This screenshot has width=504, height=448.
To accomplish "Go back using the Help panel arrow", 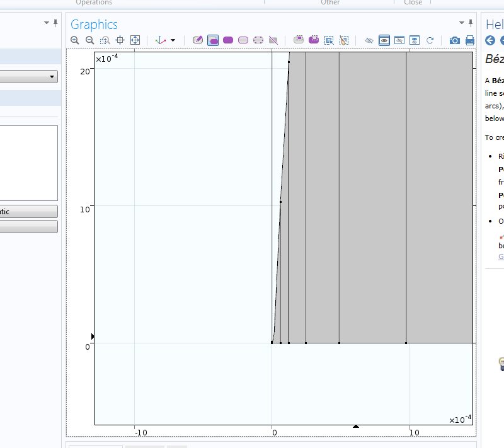I will [x=490, y=40].
